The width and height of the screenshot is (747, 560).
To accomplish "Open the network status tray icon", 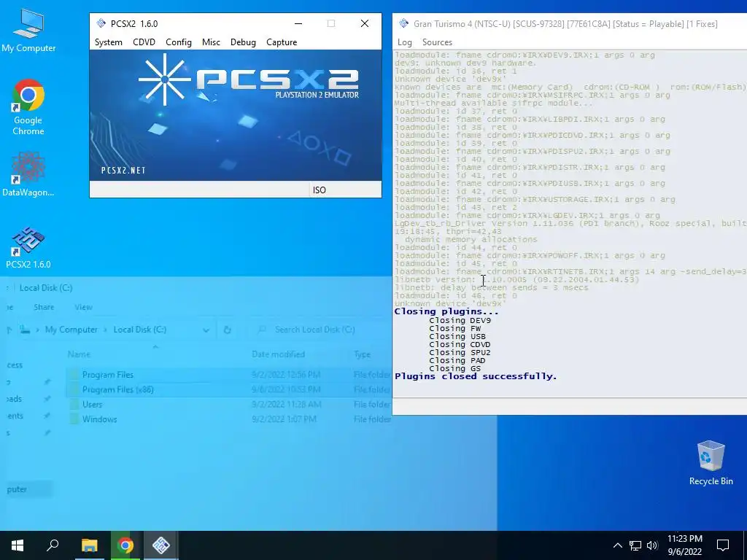I will pyautogui.click(x=635, y=545).
